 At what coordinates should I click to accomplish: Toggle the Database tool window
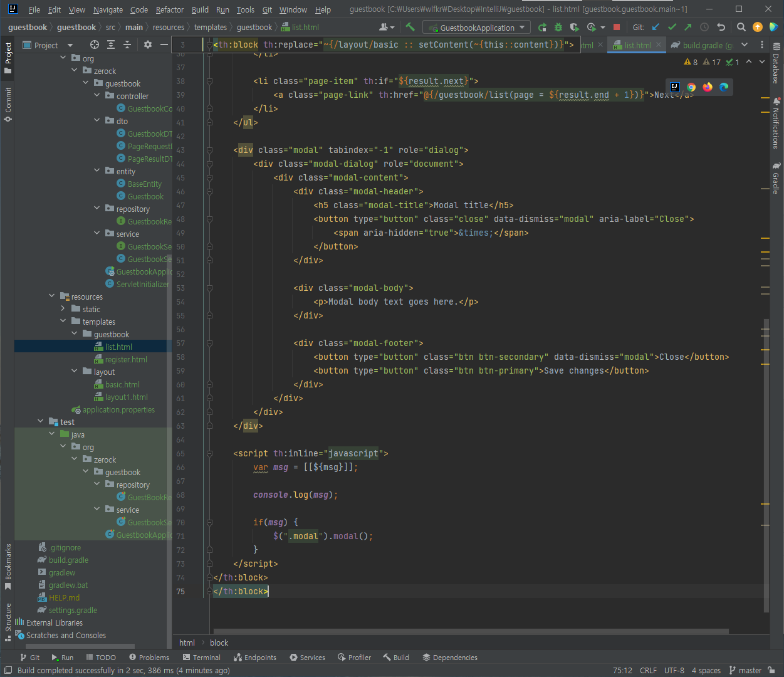(x=776, y=64)
